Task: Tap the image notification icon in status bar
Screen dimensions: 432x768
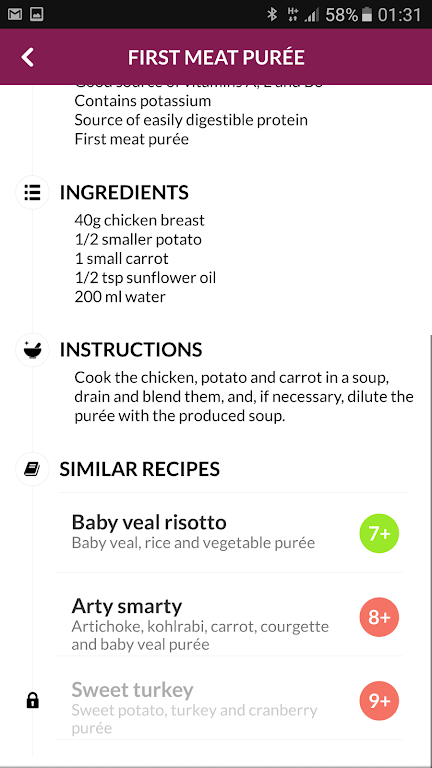Action: click(36, 15)
